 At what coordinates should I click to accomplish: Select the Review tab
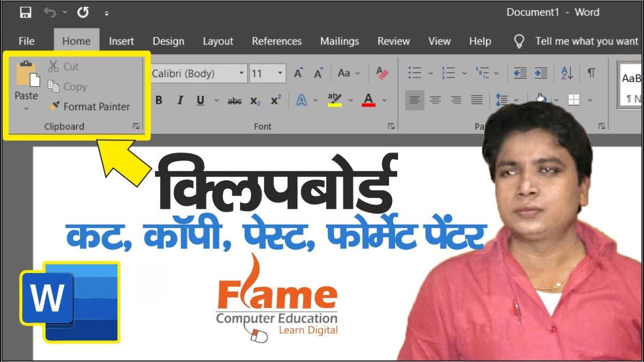pos(393,41)
